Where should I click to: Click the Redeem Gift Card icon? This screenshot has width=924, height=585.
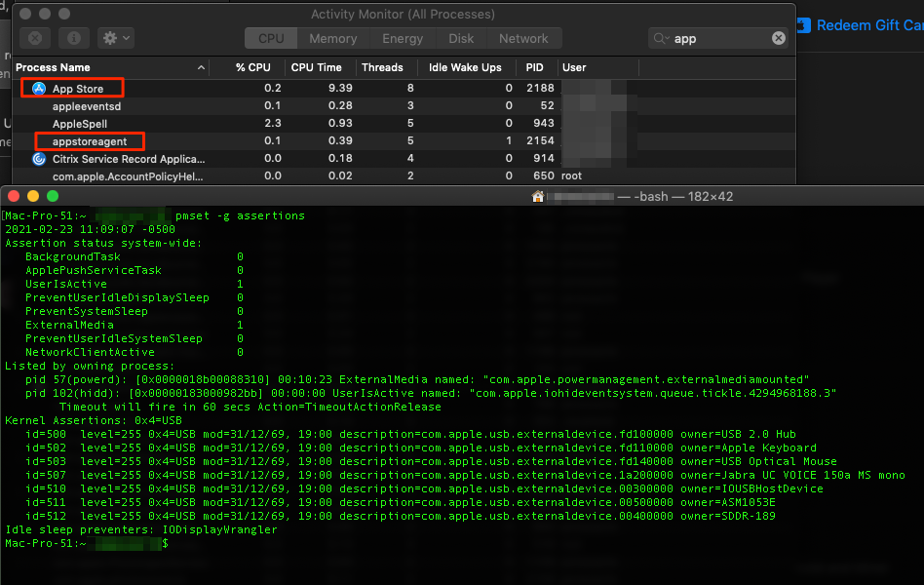click(804, 25)
